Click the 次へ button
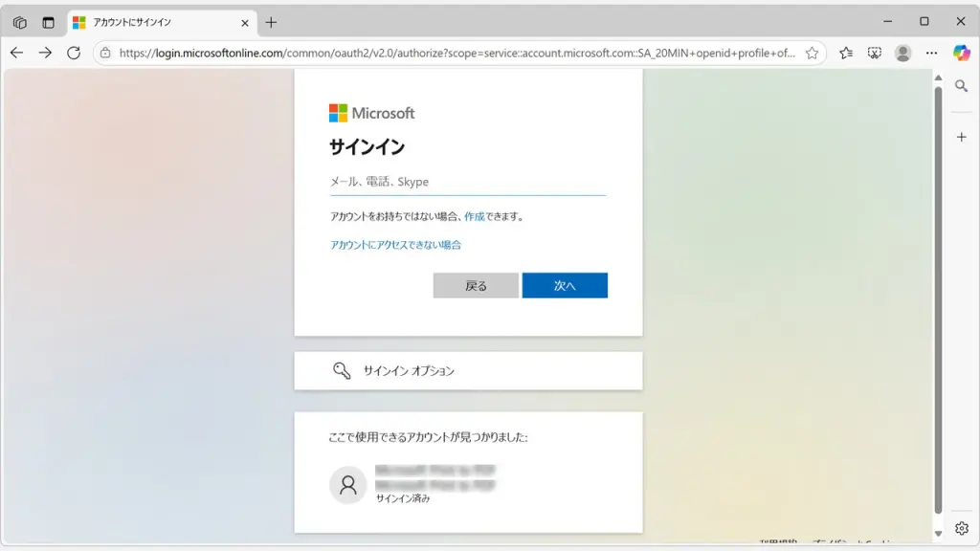The height and width of the screenshot is (551, 980). (x=565, y=285)
